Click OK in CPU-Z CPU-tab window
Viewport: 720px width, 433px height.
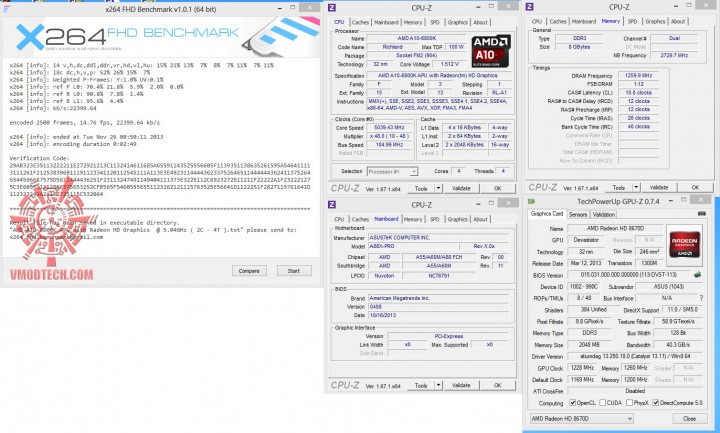[x=497, y=188]
